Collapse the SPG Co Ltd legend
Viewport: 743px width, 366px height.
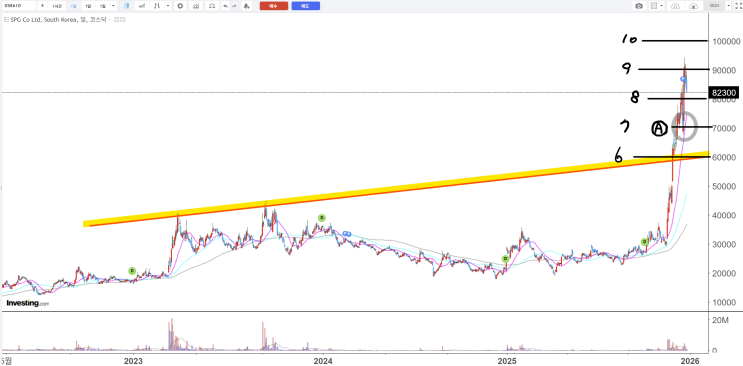point(6,19)
